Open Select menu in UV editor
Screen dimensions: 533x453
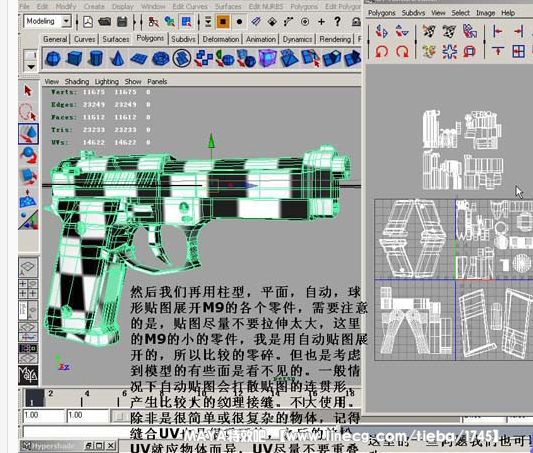tap(460, 13)
